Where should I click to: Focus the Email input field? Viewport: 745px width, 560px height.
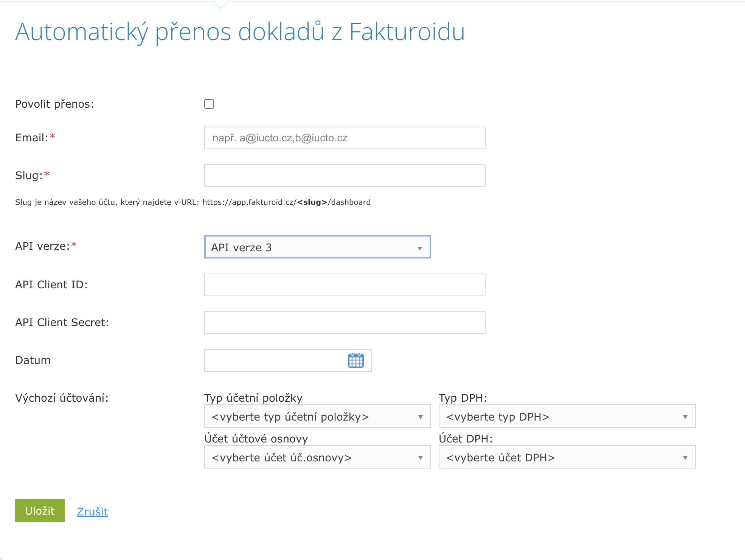click(x=345, y=138)
